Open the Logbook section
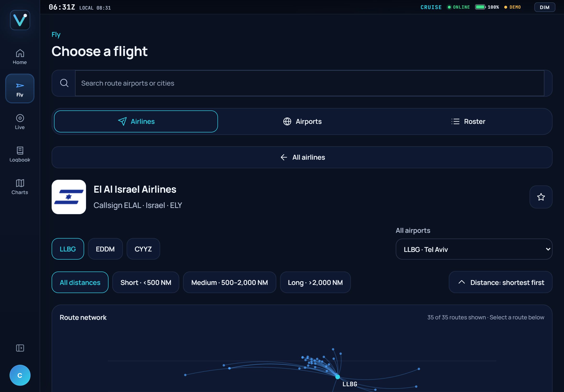 (x=20, y=154)
